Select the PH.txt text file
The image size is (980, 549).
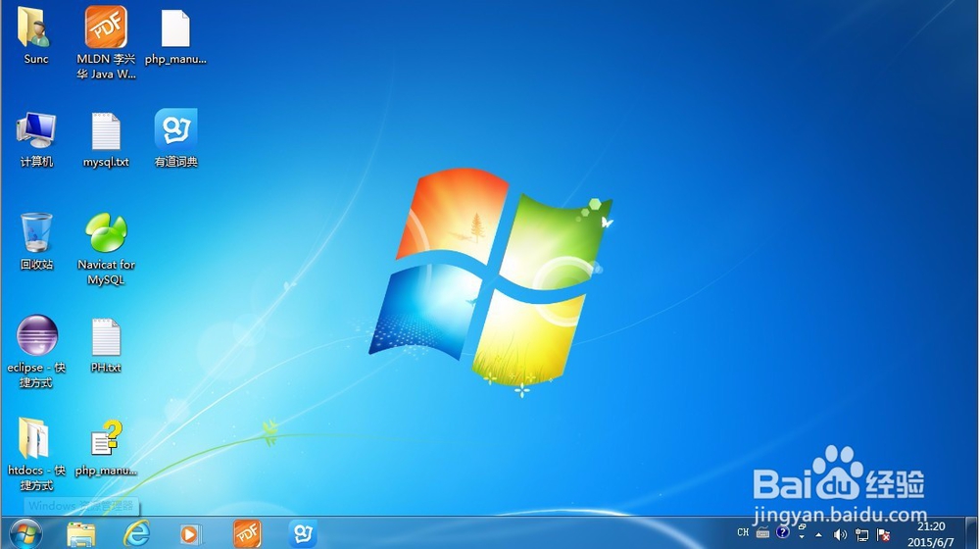tap(106, 345)
